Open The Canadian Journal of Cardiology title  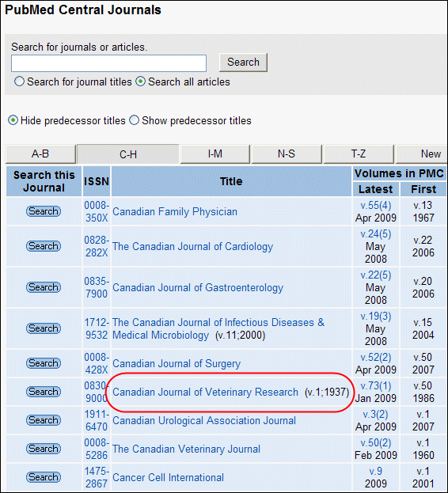(192, 247)
